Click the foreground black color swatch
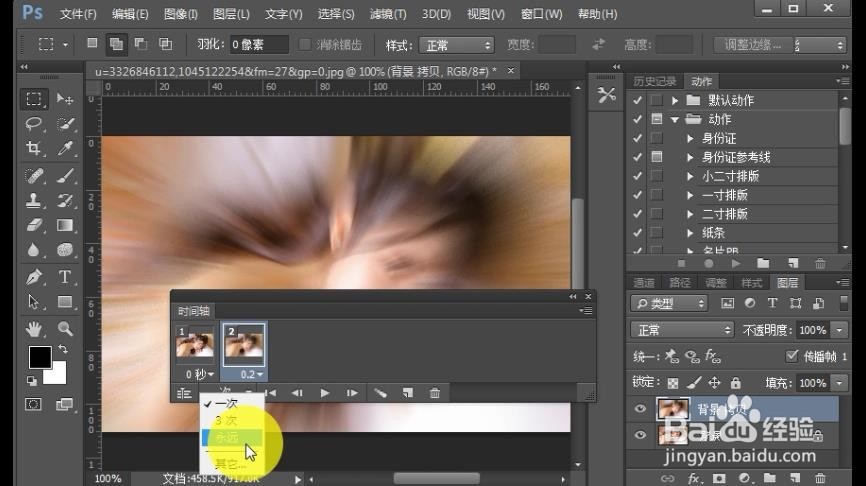 pyautogui.click(x=40, y=357)
